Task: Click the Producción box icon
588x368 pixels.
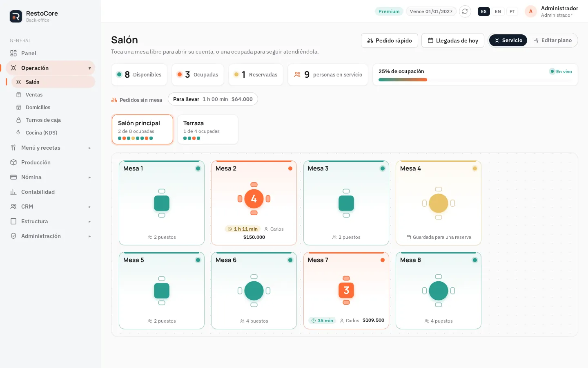Action: [x=13, y=162]
